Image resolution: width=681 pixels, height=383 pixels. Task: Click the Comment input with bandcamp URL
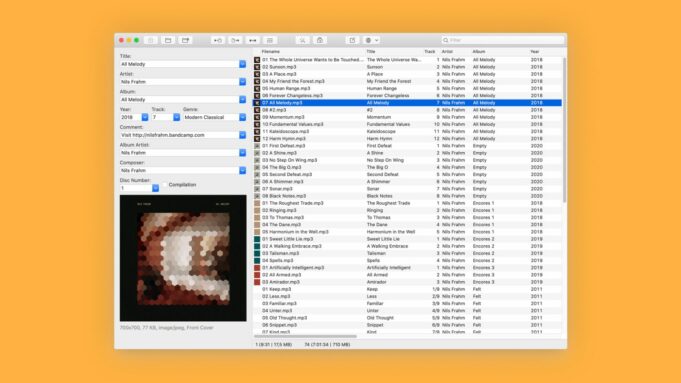(x=179, y=135)
